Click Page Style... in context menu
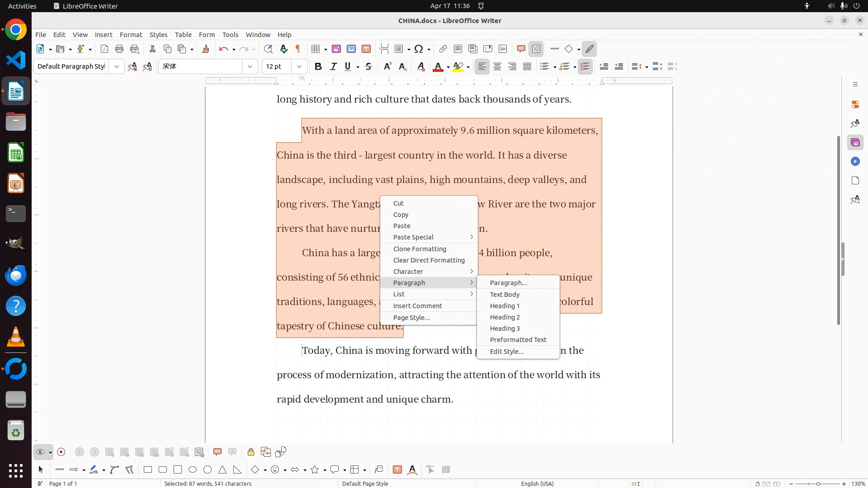The image size is (868, 488). click(x=411, y=318)
